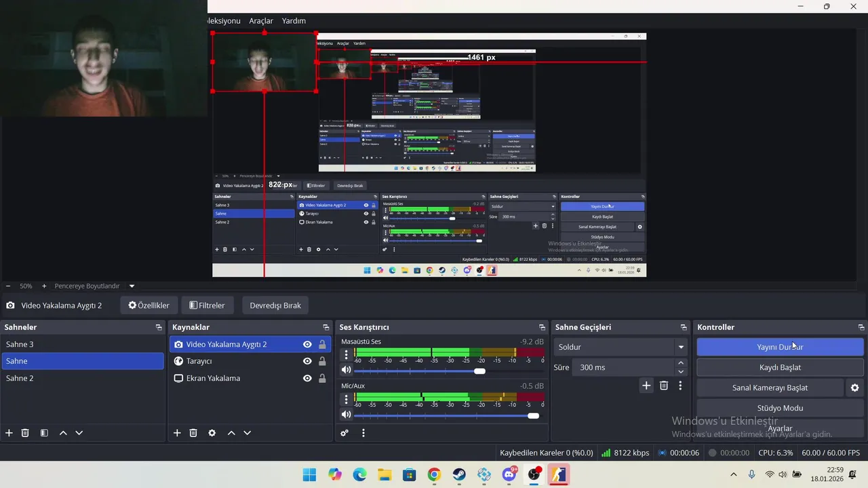
Task: Select the Tarayıcı source row
Action: tap(250, 361)
